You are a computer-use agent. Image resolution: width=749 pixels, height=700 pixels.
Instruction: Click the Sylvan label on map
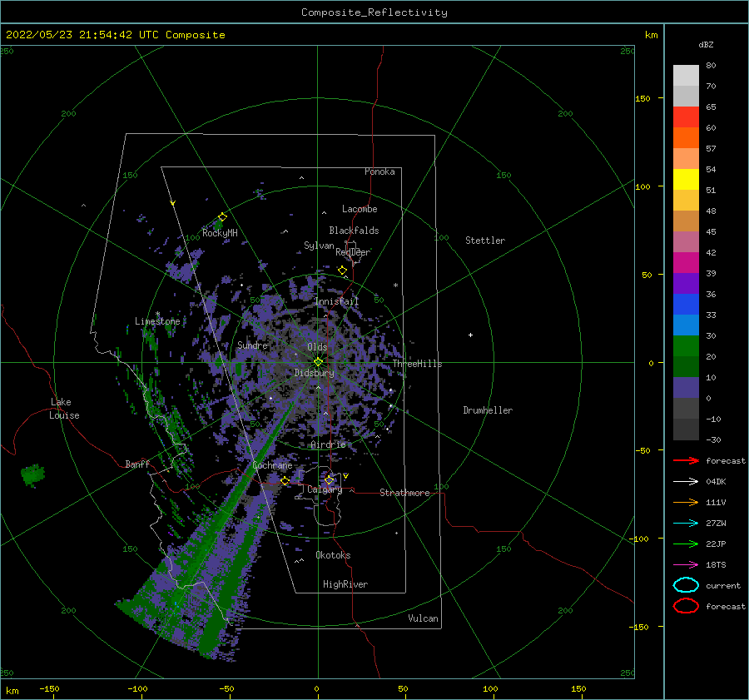319,246
